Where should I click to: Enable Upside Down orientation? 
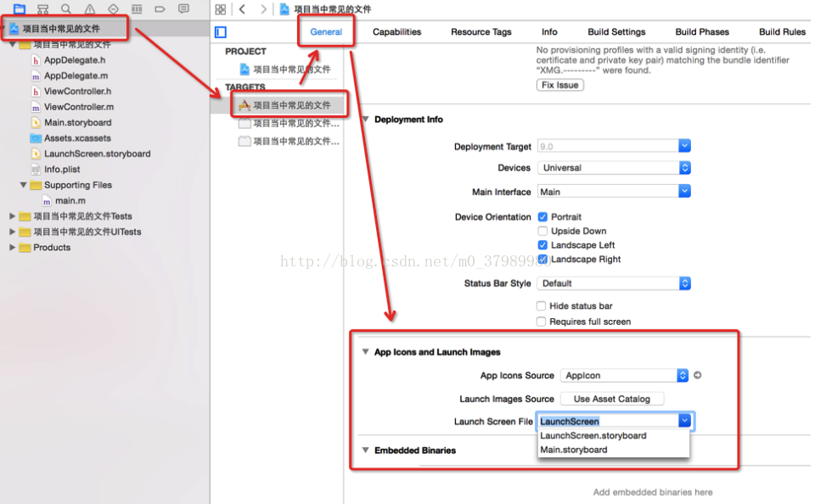point(542,231)
